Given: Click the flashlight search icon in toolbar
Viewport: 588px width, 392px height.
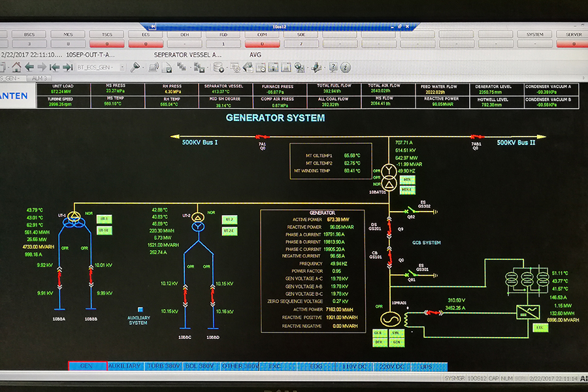Looking at the screenshot, I should (136, 67).
